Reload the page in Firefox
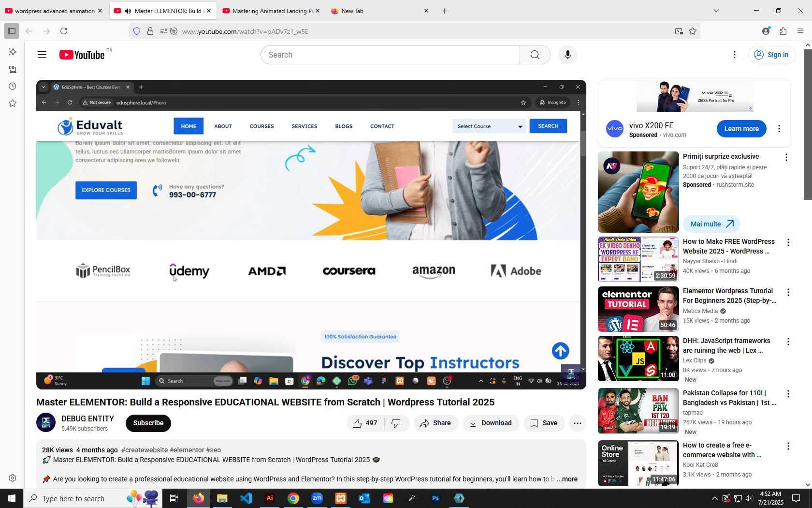 (64, 31)
